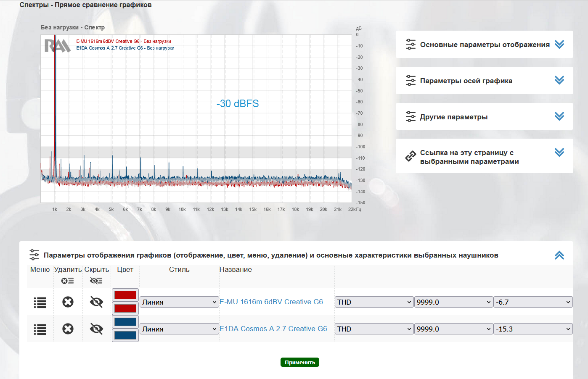Click the Стиль column header
The image size is (588, 379).
click(x=179, y=269)
